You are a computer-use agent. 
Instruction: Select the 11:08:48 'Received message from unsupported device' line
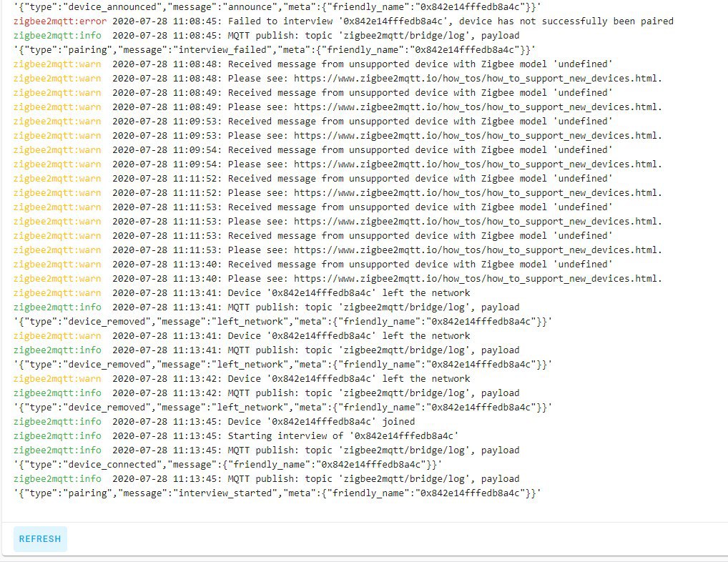[313, 64]
